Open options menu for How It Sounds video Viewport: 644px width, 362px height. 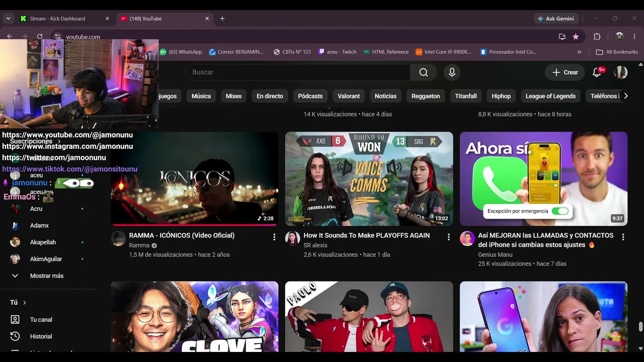tap(449, 237)
